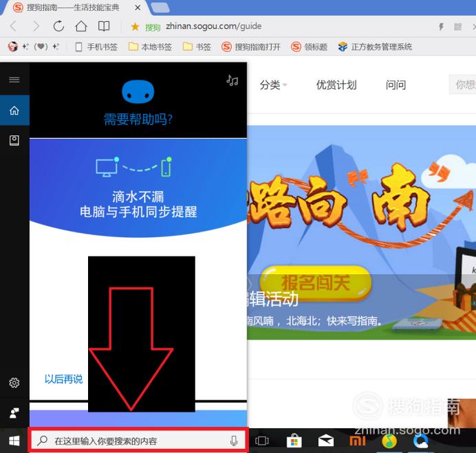Viewport: 476px width, 453px height.
Task: Go to browser home page icon
Action: coord(80,26)
